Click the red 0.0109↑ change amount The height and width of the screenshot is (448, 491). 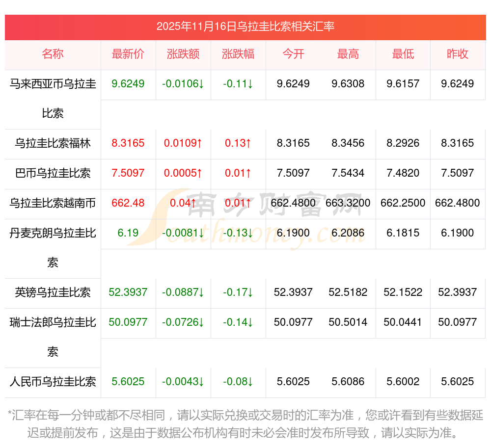tap(183, 143)
